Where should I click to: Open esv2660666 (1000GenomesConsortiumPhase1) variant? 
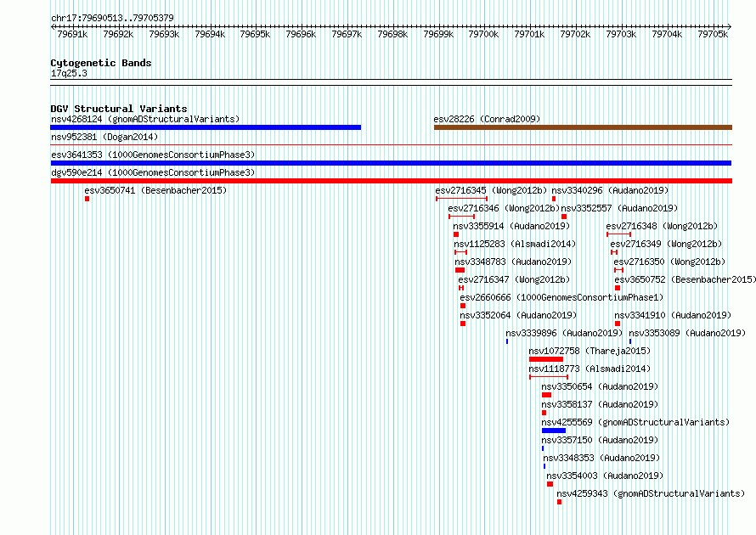tap(561, 297)
